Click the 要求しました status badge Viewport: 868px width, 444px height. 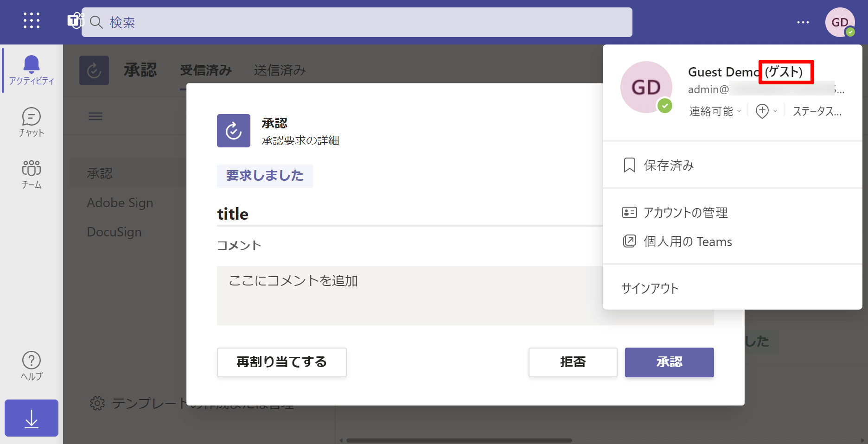[x=265, y=176]
